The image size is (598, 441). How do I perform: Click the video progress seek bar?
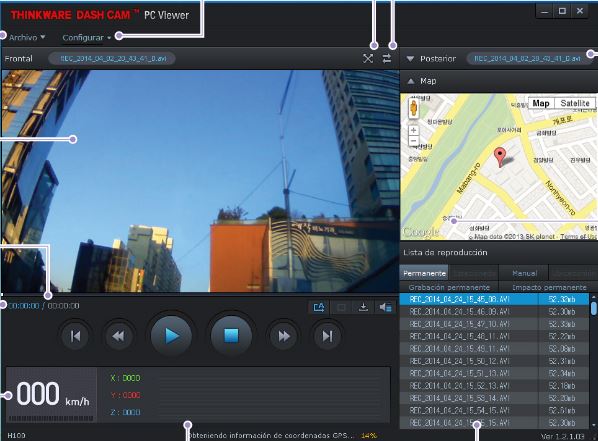pyautogui.click(x=200, y=295)
